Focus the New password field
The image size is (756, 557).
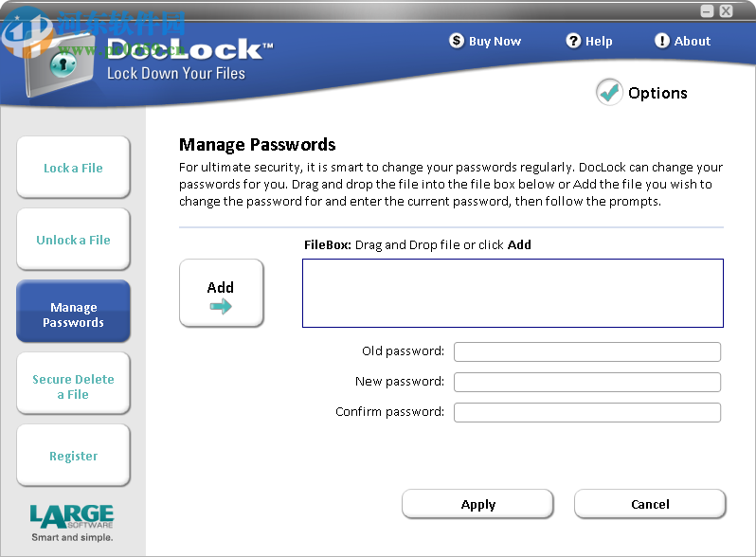(x=587, y=382)
